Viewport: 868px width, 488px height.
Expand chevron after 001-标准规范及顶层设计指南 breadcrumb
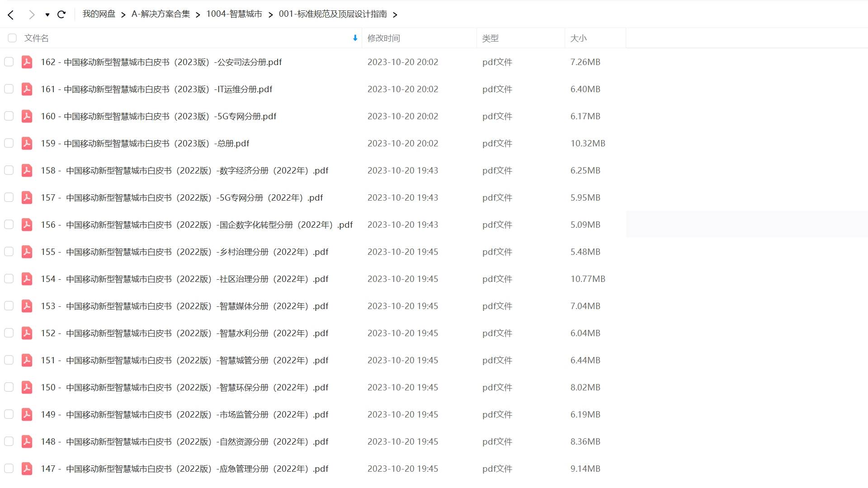coord(395,15)
